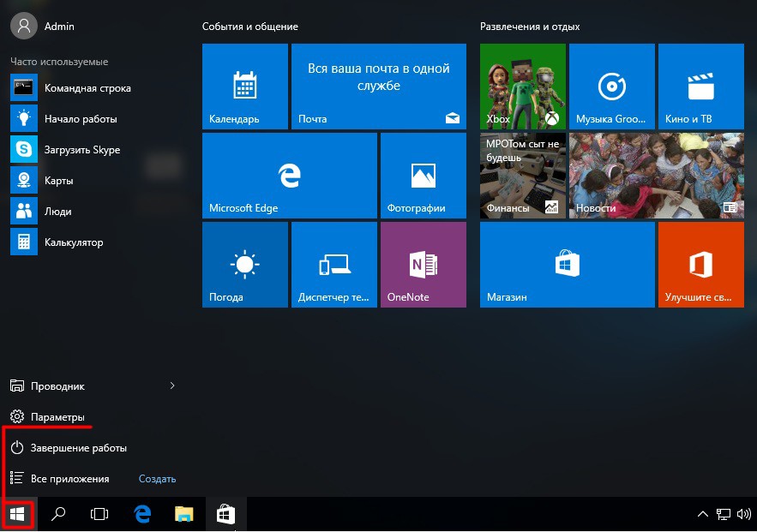Launch Microsoft Edge from the tile
Viewport: 757px width, 532px height.
[289, 176]
